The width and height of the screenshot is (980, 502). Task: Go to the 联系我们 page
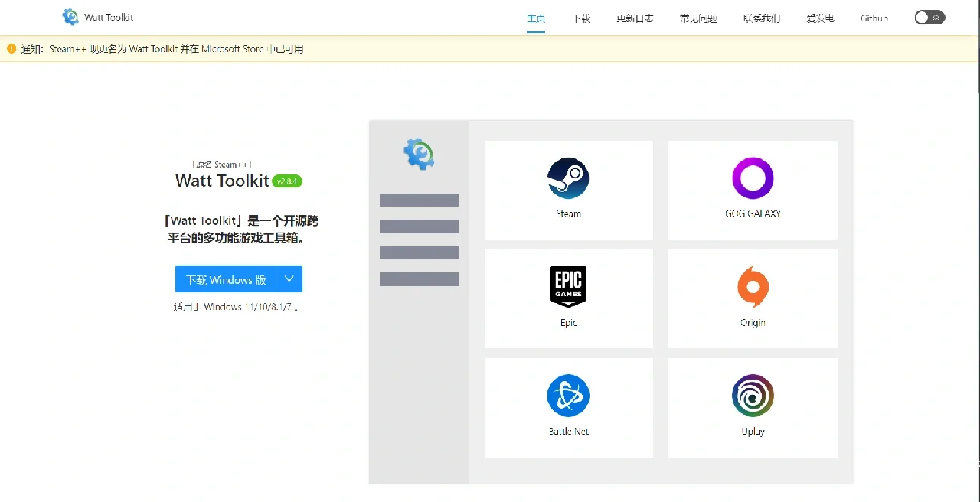point(761,18)
